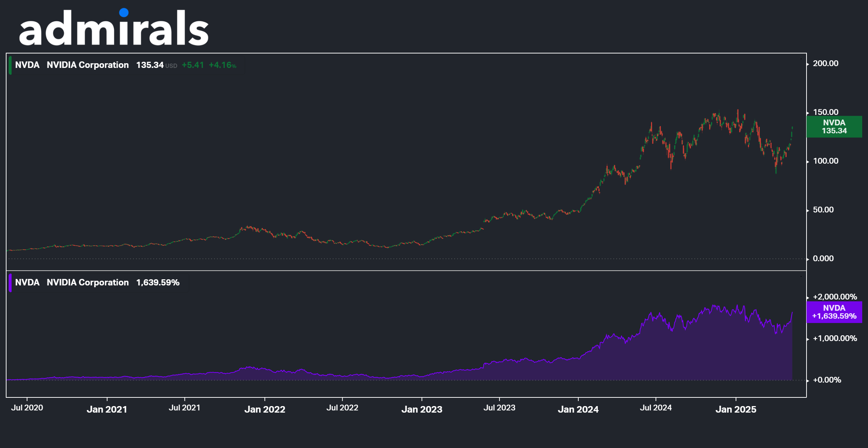Click the 100.00 price axis label
The width and height of the screenshot is (868, 448).
pyautogui.click(x=825, y=161)
